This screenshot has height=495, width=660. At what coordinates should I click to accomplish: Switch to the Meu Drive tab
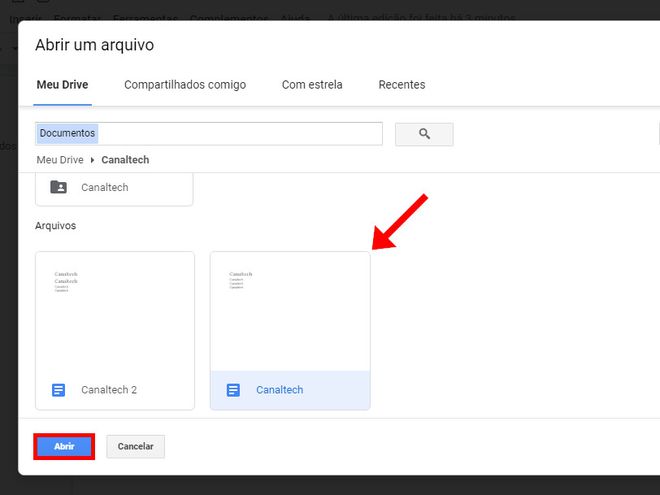pos(62,85)
